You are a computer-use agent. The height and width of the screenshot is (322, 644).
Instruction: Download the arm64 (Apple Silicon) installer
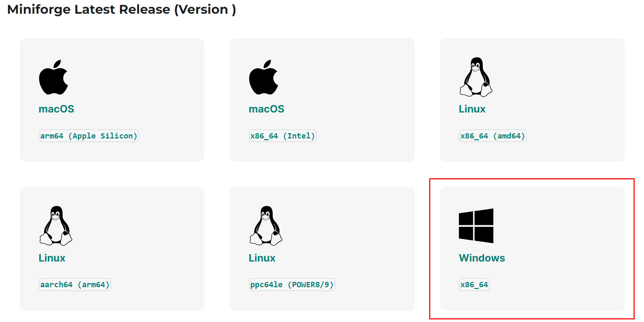coord(89,136)
